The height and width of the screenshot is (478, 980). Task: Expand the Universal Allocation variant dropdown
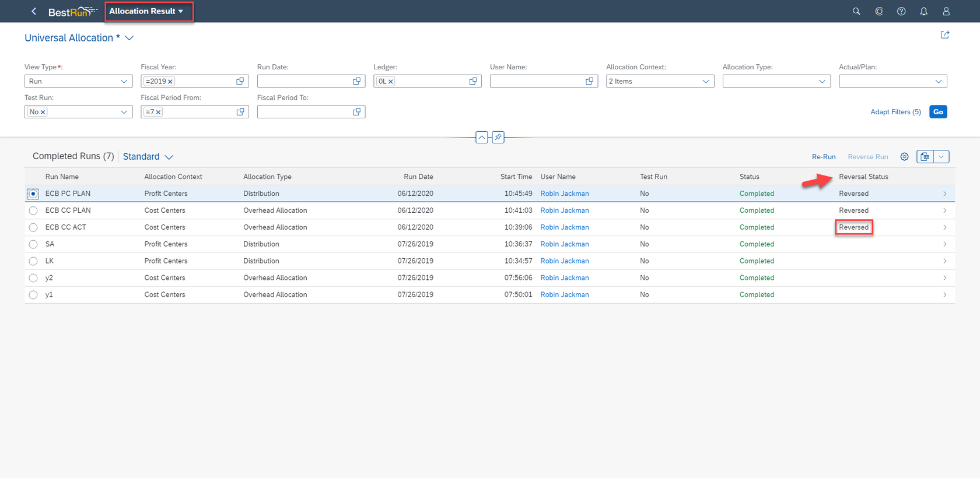(129, 38)
